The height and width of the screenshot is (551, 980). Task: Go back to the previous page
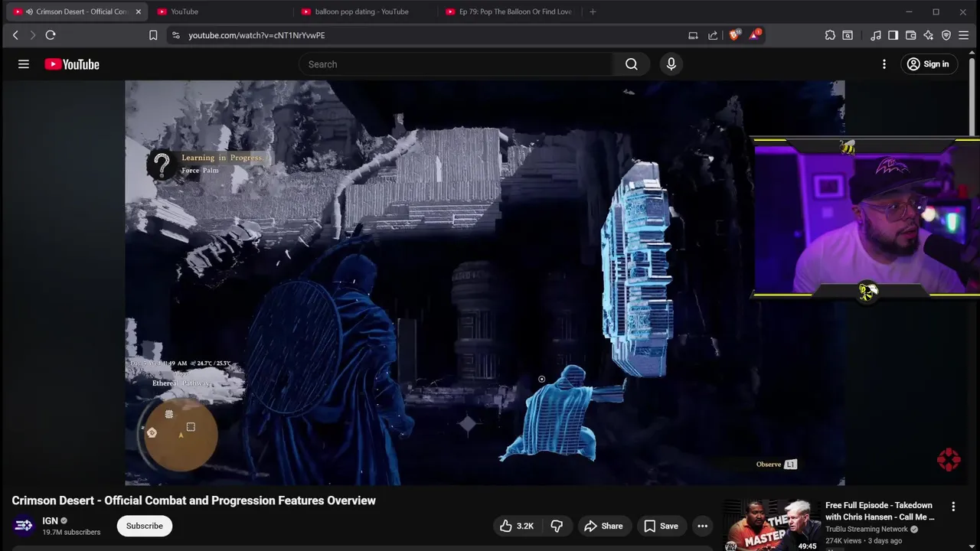tap(15, 35)
